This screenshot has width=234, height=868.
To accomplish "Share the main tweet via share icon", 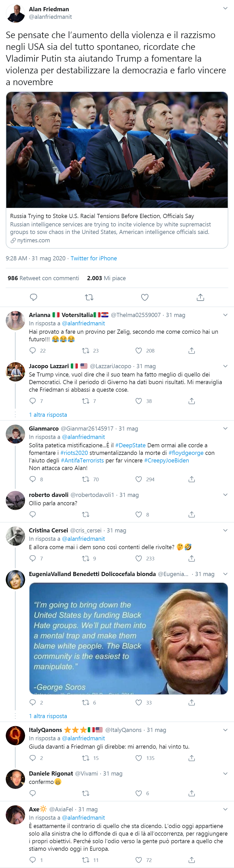I will coord(200,297).
